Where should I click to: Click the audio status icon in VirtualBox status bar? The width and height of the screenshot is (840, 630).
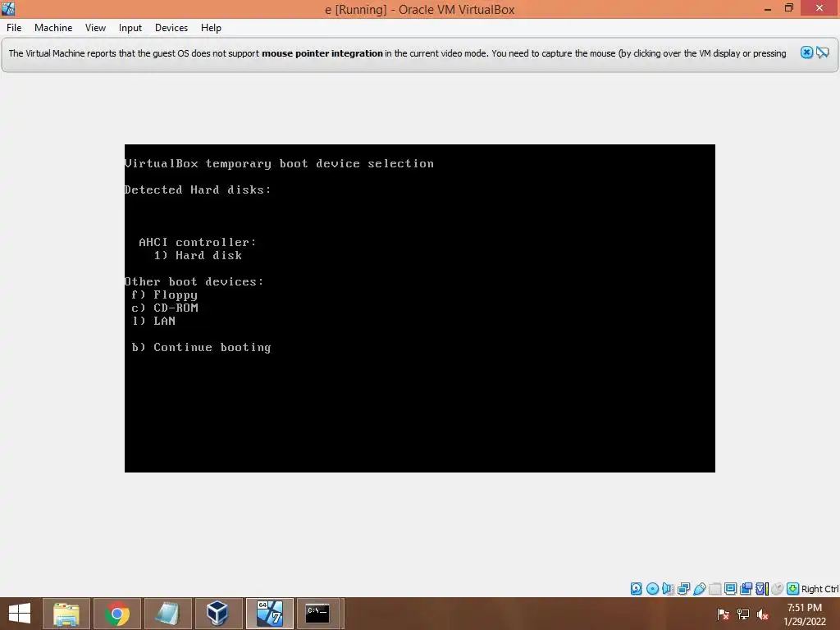click(668, 589)
